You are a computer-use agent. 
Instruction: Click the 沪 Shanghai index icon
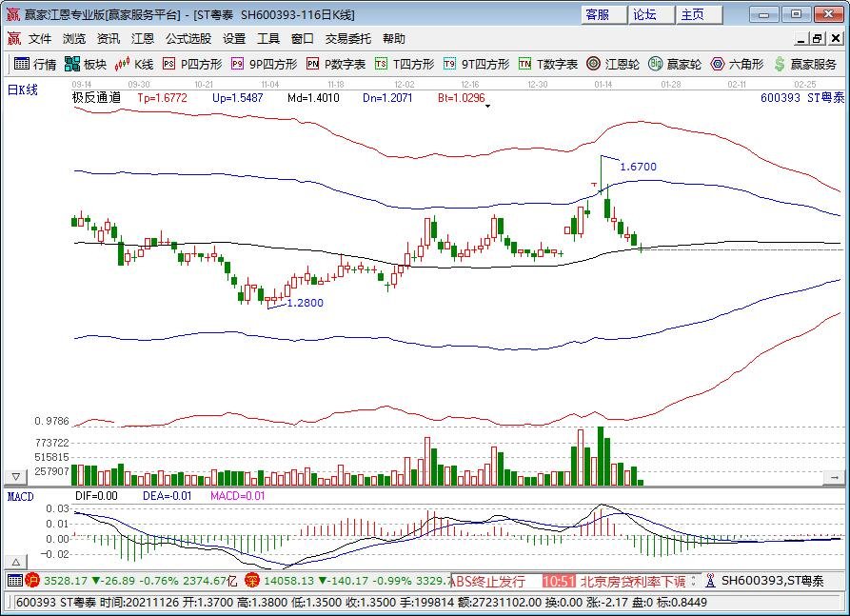(33, 581)
